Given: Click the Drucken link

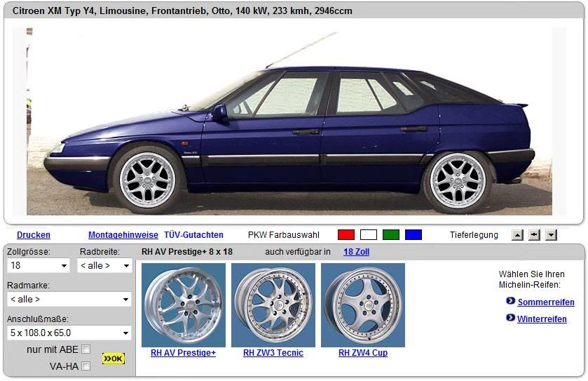Looking at the screenshot, I should [34, 235].
